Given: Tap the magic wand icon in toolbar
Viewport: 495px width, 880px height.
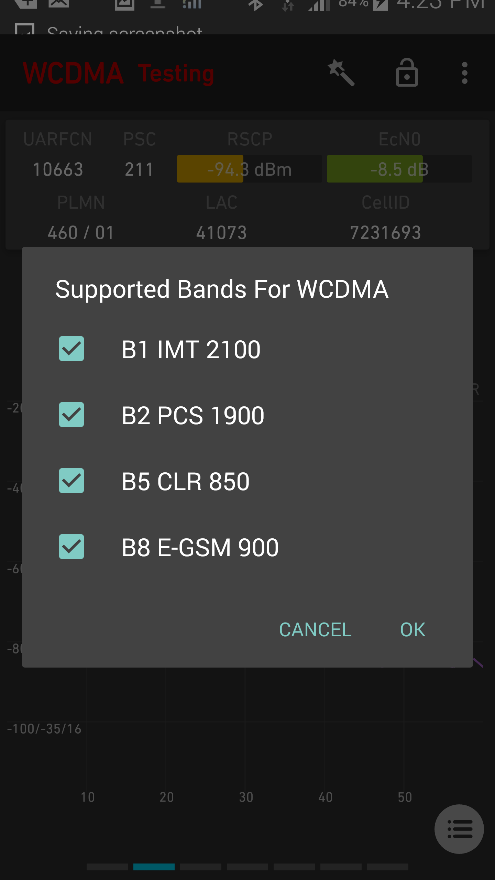Looking at the screenshot, I should 341,73.
